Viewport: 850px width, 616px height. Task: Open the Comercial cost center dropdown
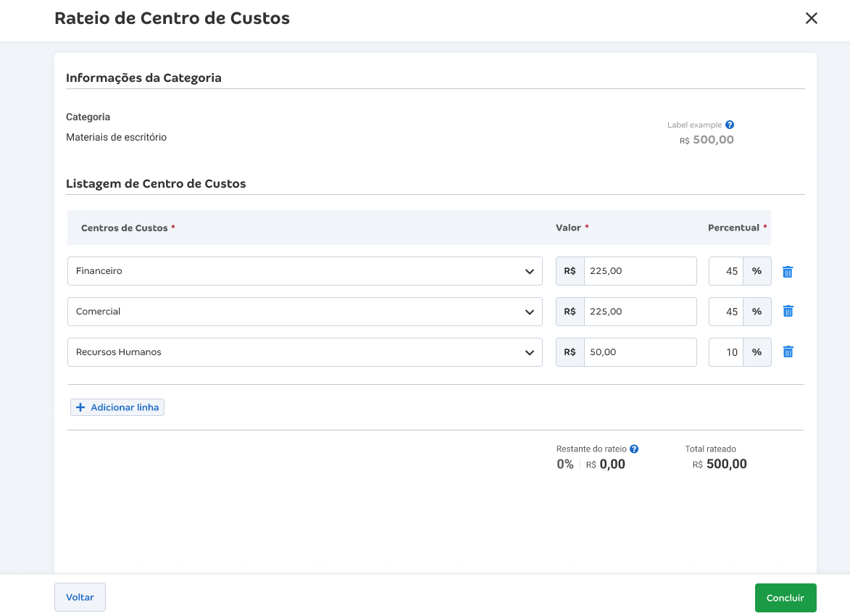tap(304, 312)
